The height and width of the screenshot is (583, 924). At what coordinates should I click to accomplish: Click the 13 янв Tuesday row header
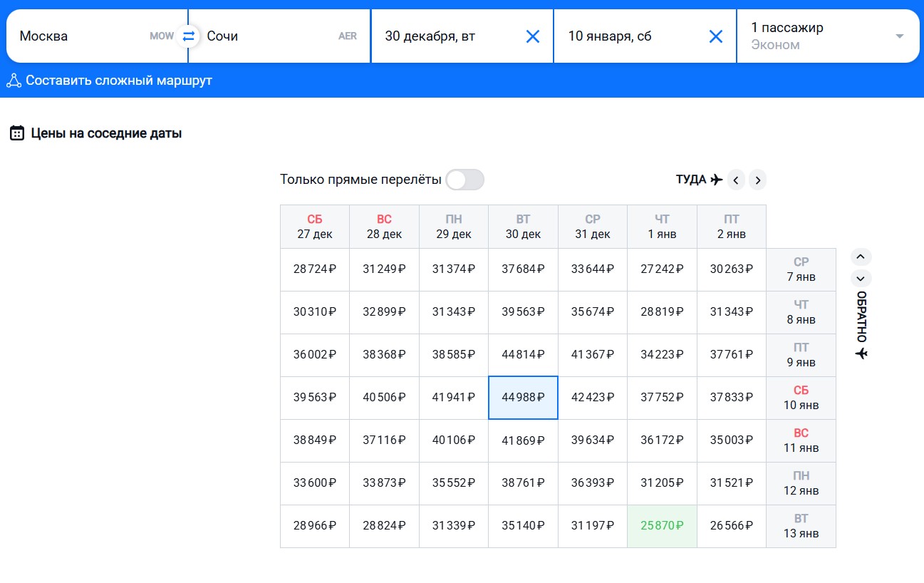click(x=801, y=526)
